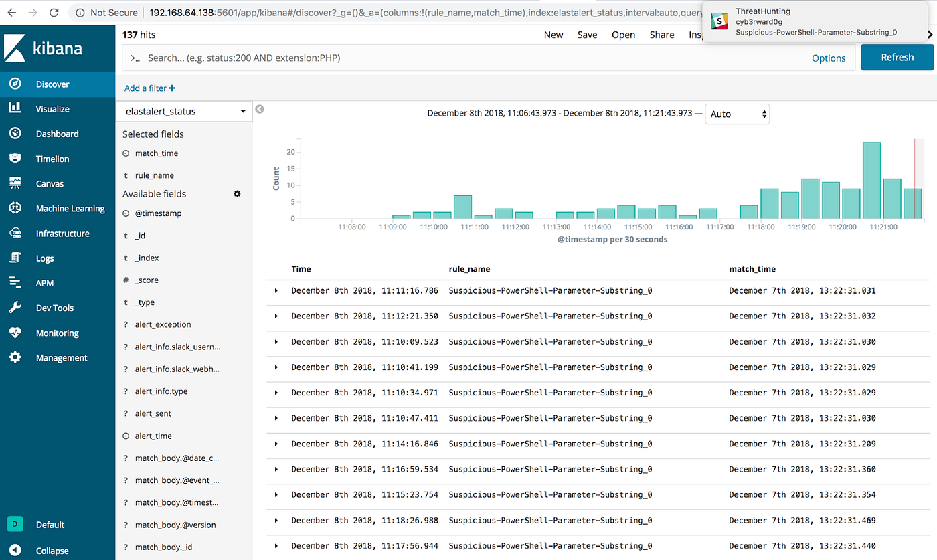Click browser back arrow
This screenshot has width=937, height=560.
[x=11, y=12]
